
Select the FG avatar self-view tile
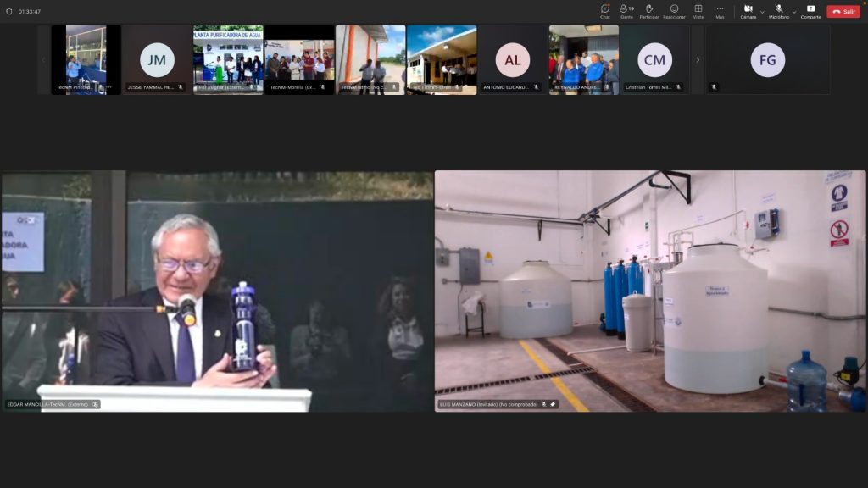point(768,60)
